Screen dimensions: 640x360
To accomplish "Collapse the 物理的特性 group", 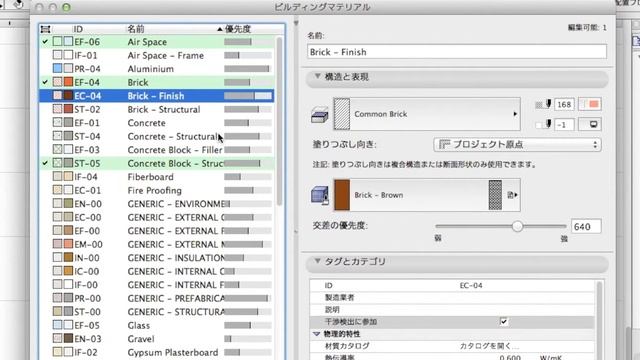I will pyautogui.click(x=316, y=334).
